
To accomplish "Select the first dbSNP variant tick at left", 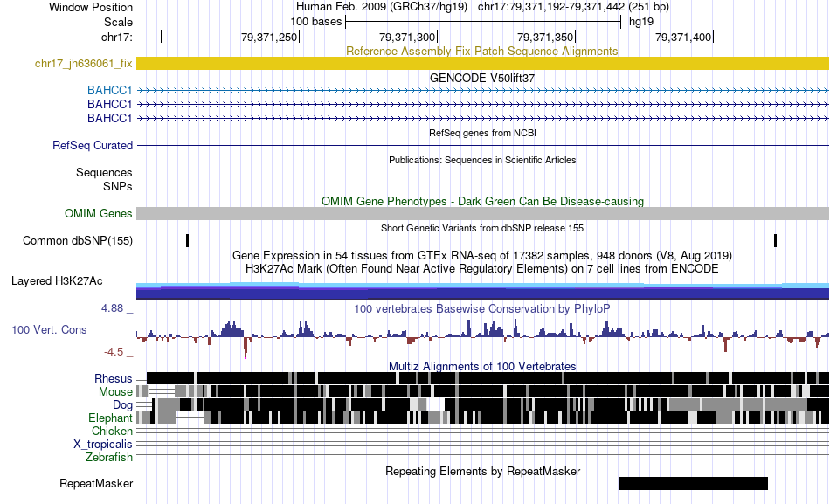I will [x=187, y=241].
